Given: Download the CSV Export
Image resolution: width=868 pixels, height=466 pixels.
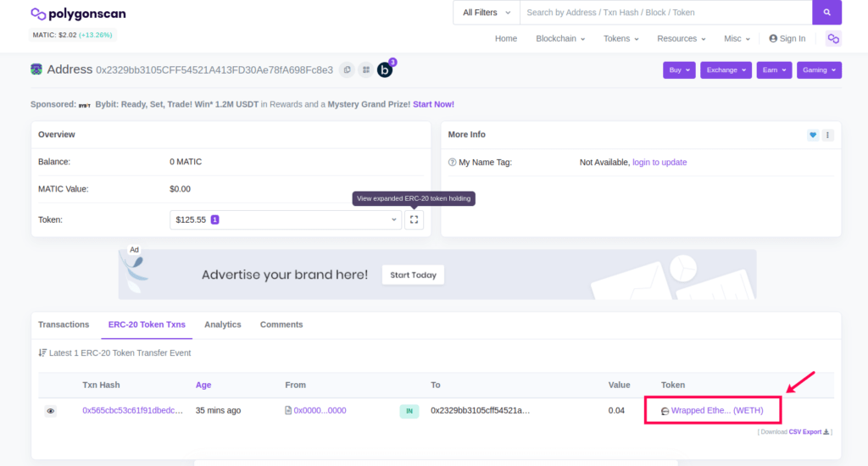Looking at the screenshot, I should pos(808,432).
